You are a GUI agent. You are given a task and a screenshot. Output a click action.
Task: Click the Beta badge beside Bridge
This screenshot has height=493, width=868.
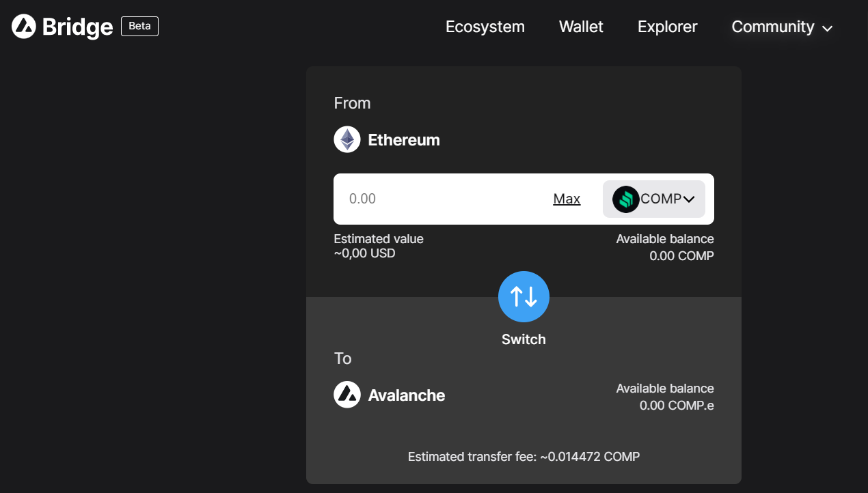[139, 27]
